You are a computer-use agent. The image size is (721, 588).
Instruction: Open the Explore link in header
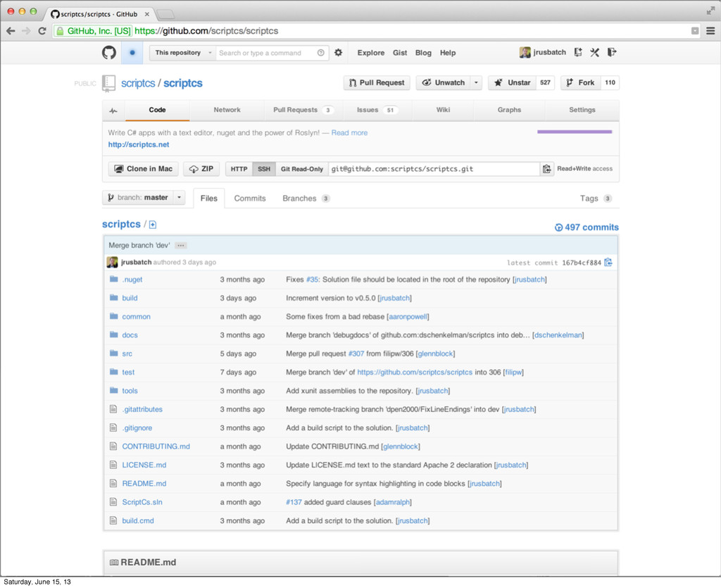coord(370,53)
